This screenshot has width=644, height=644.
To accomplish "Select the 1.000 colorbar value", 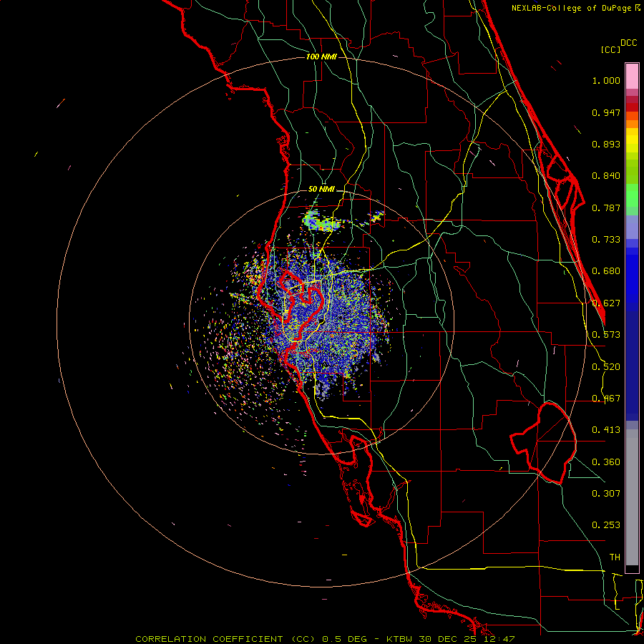I will pyautogui.click(x=606, y=80).
